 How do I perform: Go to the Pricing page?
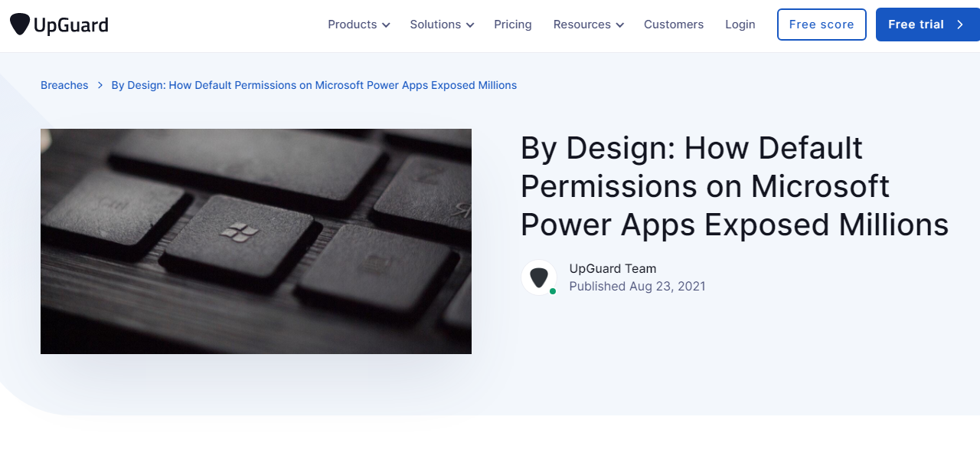pos(513,25)
